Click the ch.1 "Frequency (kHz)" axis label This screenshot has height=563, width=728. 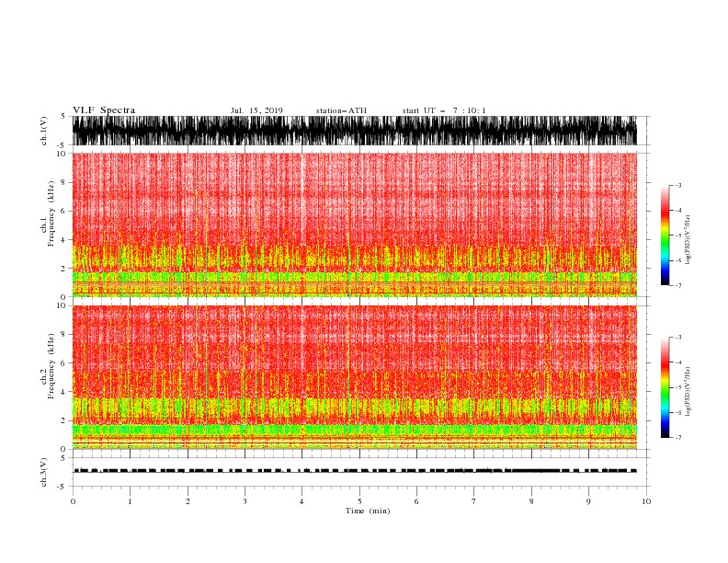pos(51,213)
